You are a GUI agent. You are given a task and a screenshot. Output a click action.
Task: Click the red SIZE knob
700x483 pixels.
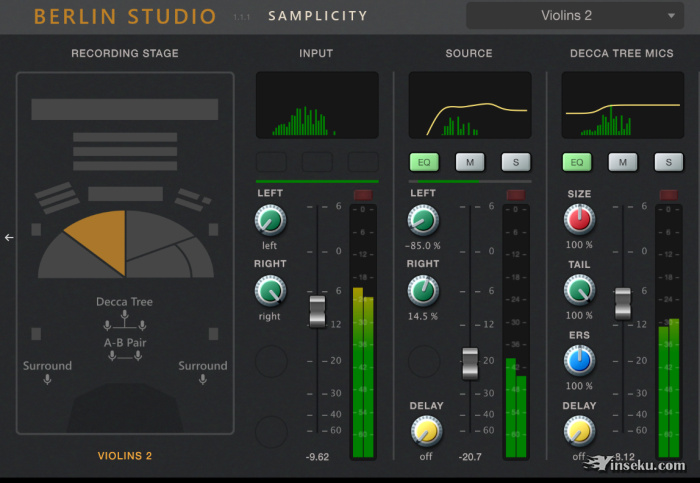click(580, 220)
